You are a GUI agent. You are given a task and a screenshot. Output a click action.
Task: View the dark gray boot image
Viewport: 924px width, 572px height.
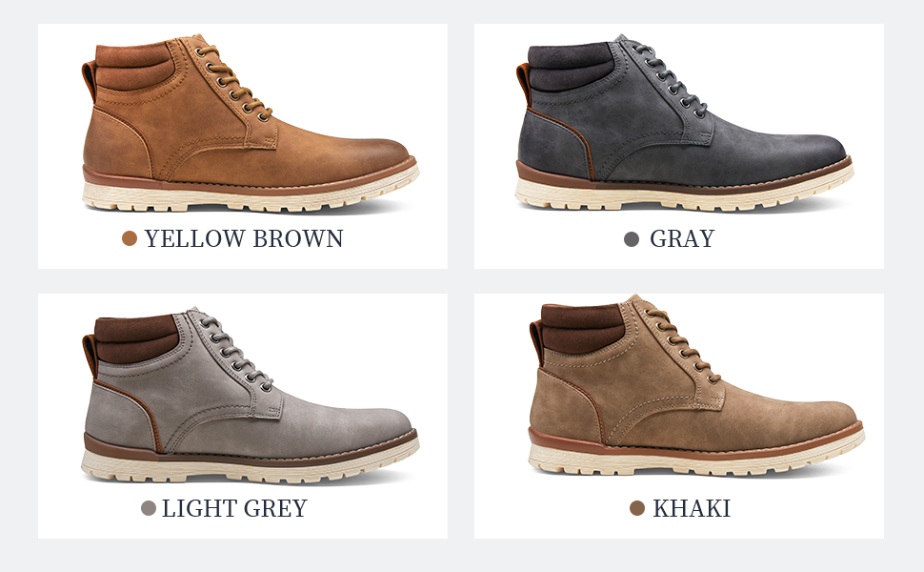pos(684,122)
